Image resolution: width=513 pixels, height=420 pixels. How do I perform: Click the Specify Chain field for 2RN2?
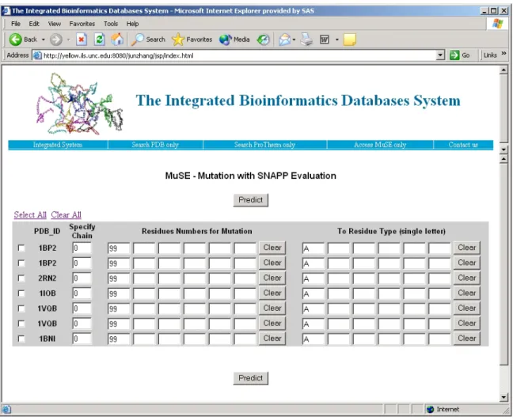[x=82, y=278]
